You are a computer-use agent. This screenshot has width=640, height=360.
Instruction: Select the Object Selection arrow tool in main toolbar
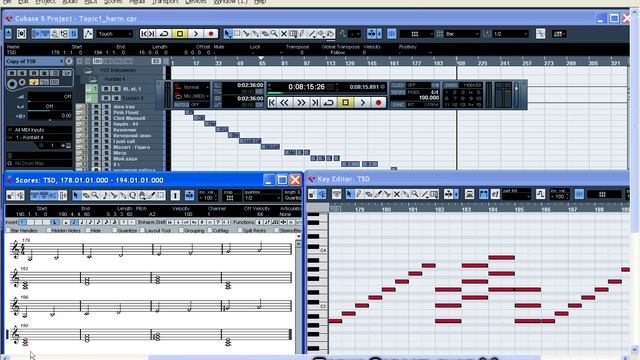pos(228,34)
